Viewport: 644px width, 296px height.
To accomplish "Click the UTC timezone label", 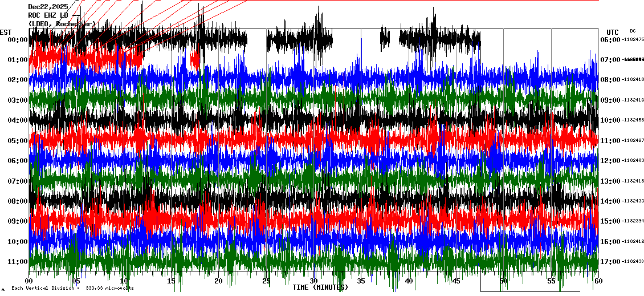I will (613, 32).
